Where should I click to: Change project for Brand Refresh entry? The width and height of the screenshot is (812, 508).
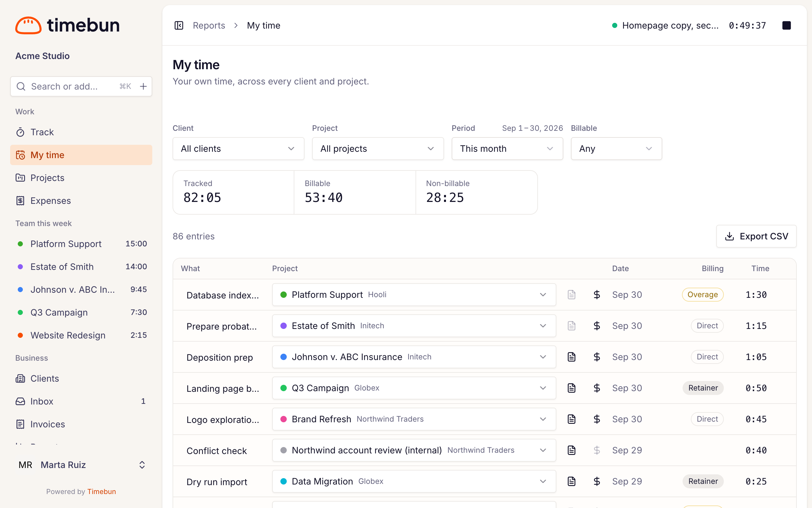[x=414, y=419]
